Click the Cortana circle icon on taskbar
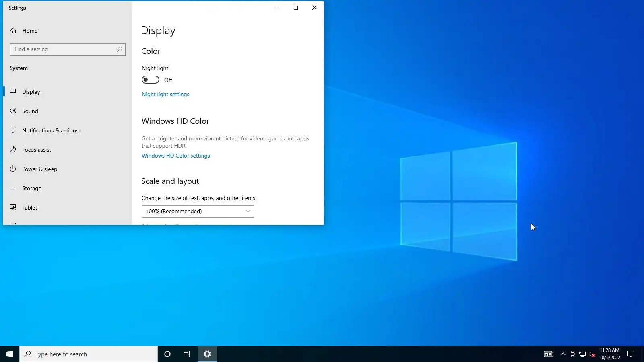 (x=167, y=354)
